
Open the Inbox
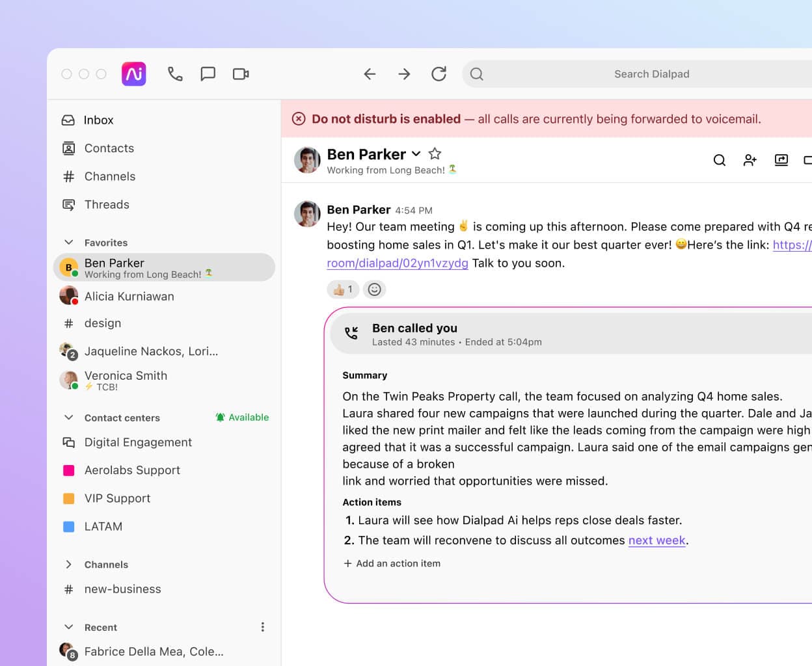(98, 120)
